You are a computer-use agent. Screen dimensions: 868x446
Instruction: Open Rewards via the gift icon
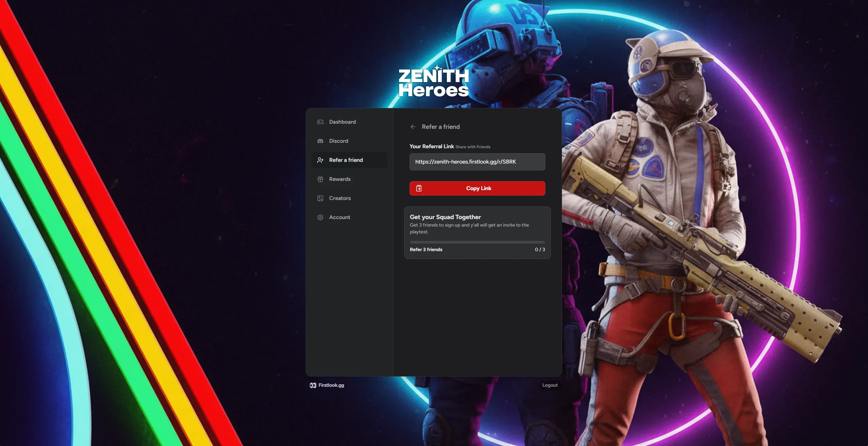[x=320, y=179]
